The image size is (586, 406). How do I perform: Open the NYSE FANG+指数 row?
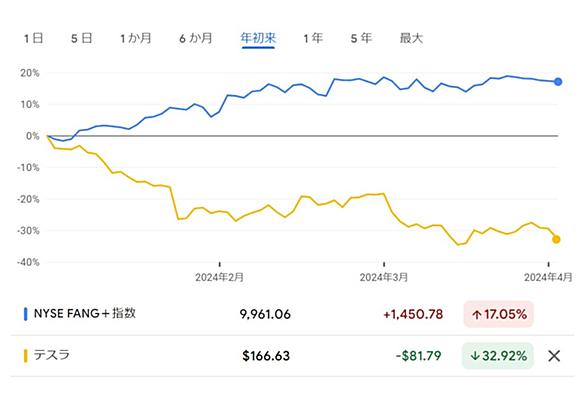(292, 314)
